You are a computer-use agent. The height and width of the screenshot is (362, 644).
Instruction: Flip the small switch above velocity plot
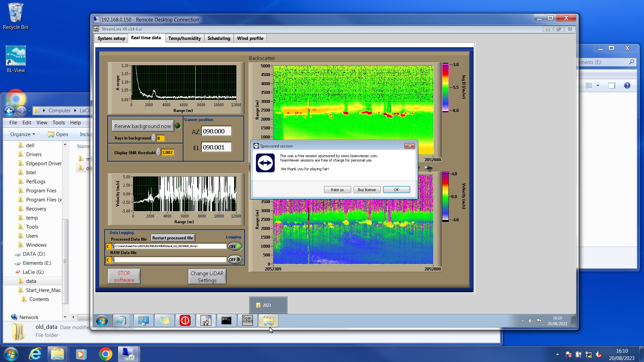coord(428,168)
